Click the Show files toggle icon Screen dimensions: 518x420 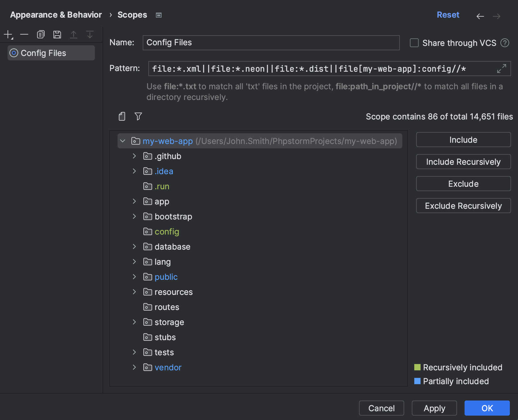coord(122,116)
